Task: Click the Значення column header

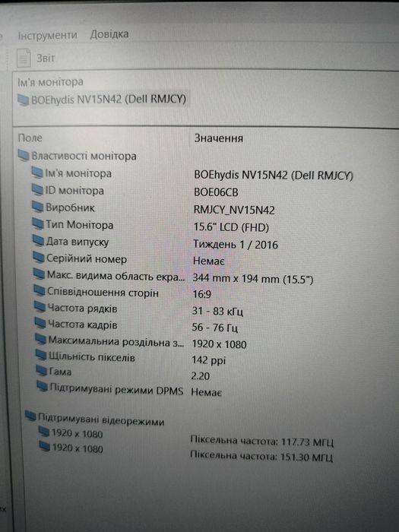Action: 219,138
